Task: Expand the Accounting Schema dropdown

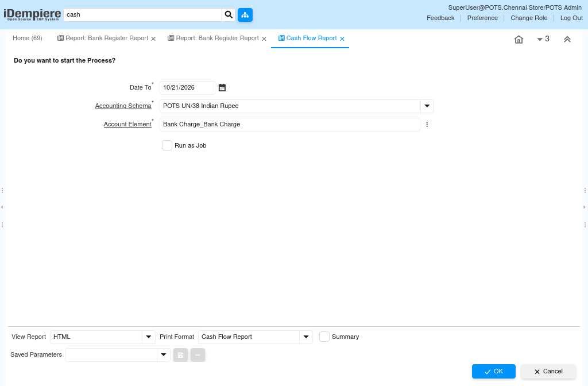Action: tap(427, 106)
